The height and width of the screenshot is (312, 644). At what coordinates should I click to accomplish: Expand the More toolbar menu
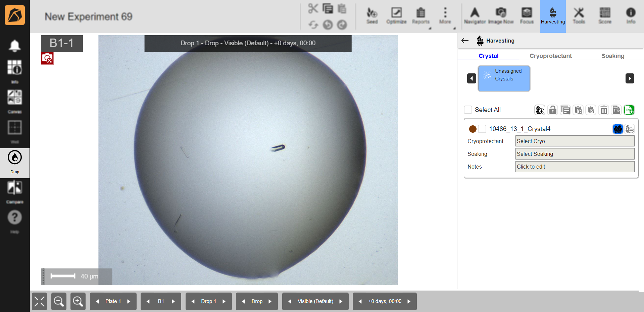tap(445, 16)
